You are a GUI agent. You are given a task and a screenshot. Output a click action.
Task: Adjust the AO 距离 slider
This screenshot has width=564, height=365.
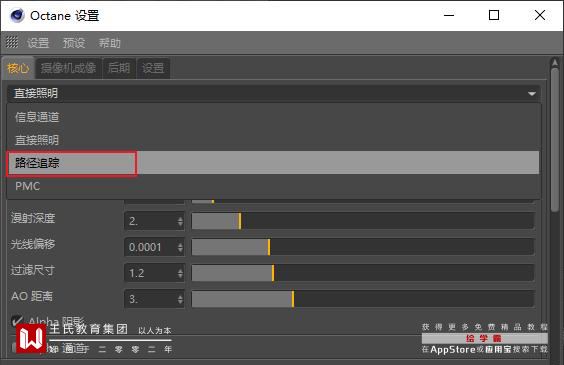click(x=363, y=299)
